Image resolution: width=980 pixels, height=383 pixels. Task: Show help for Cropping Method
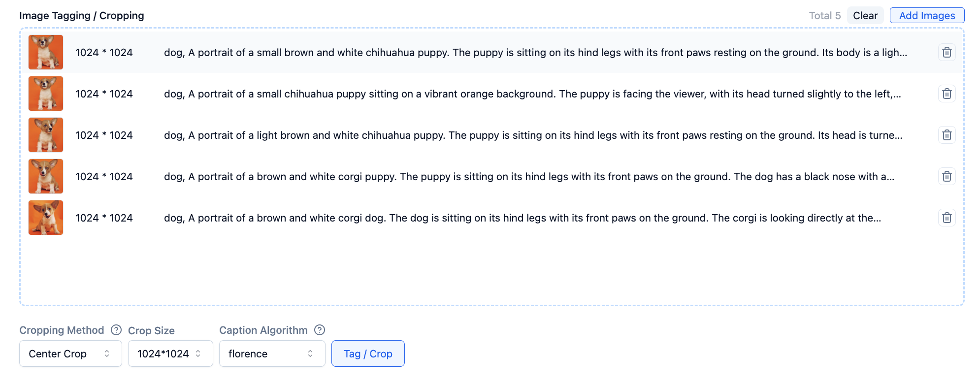[x=116, y=330]
